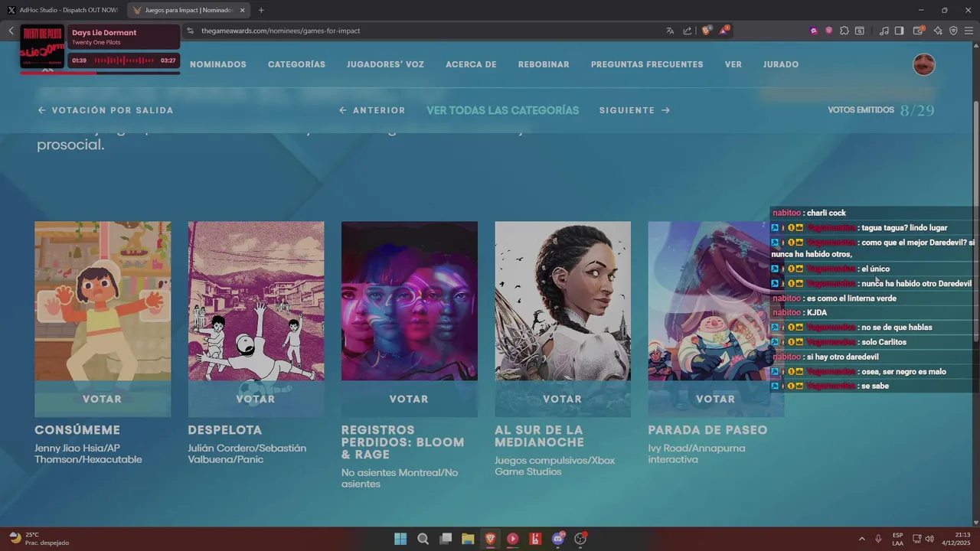
Task: Open ACERCA DE menu item
Action: click(x=471, y=64)
